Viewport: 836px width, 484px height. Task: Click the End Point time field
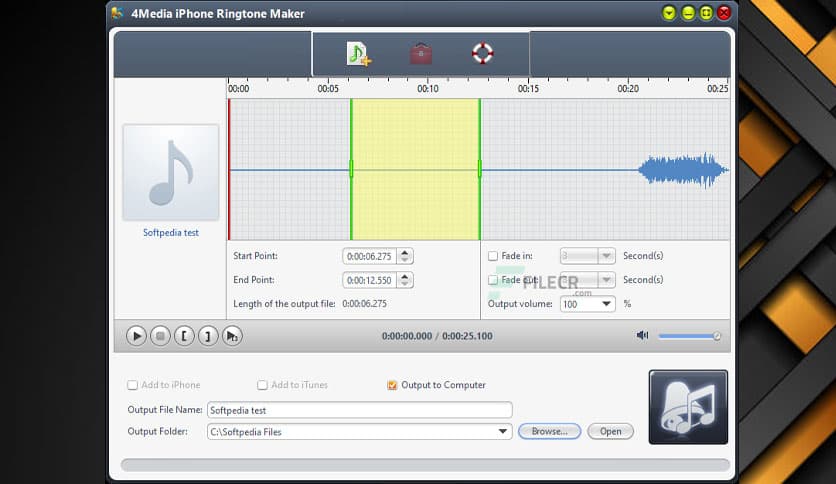tap(370, 280)
